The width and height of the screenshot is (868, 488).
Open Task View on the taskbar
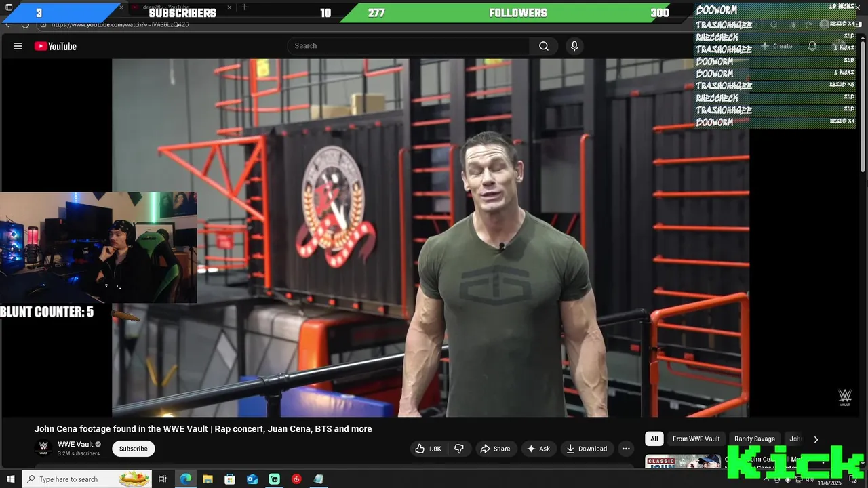point(163,479)
